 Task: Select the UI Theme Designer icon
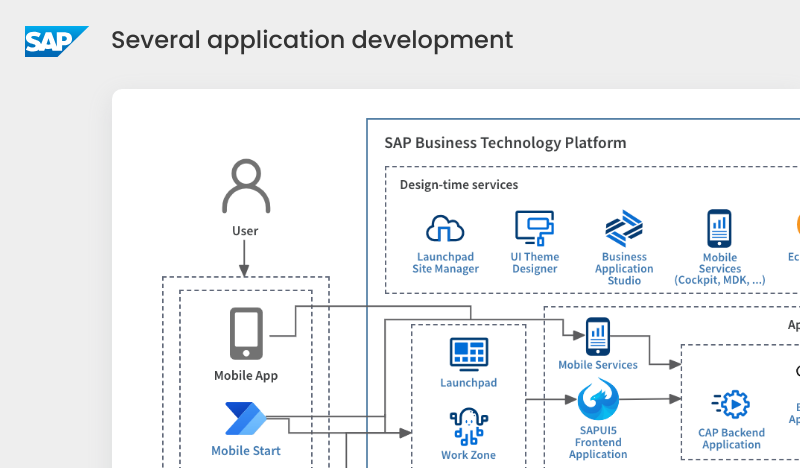(x=534, y=229)
